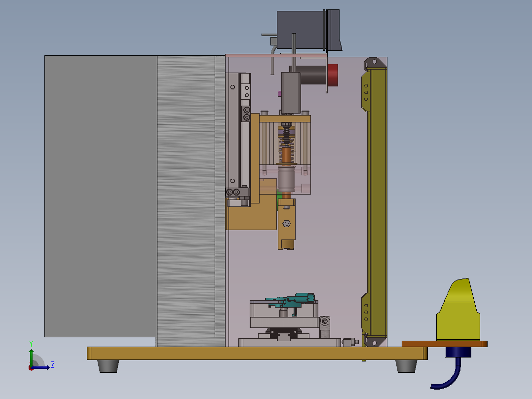532x399 pixels.
Task: Select the gray block below the motor
Action: [291, 92]
